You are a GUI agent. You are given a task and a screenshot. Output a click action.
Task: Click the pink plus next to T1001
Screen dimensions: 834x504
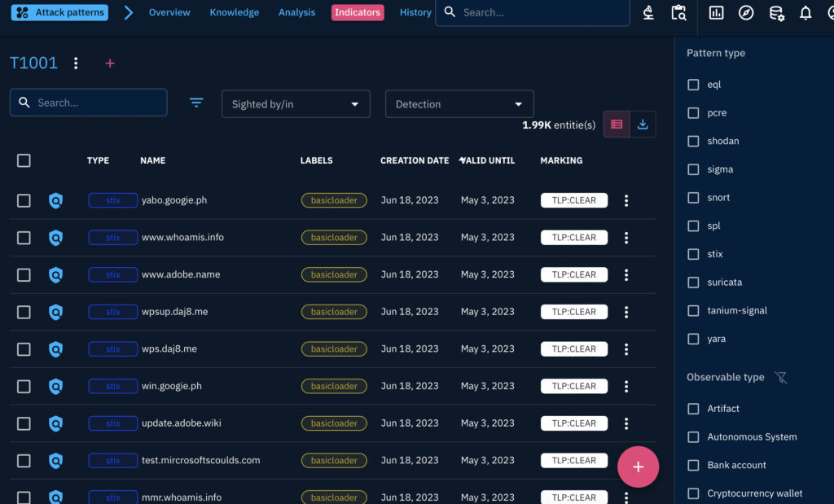[x=110, y=64]
